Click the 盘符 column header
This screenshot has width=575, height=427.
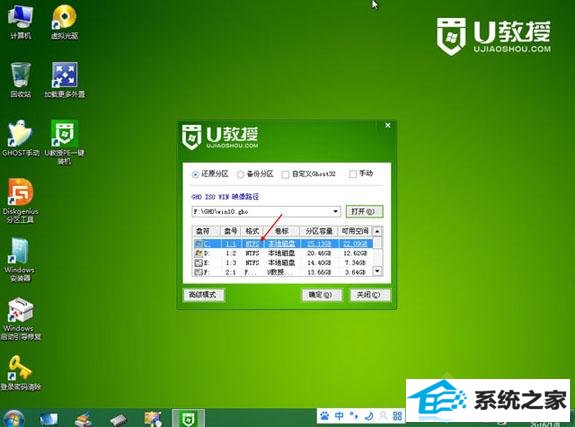tap(206, 231)
